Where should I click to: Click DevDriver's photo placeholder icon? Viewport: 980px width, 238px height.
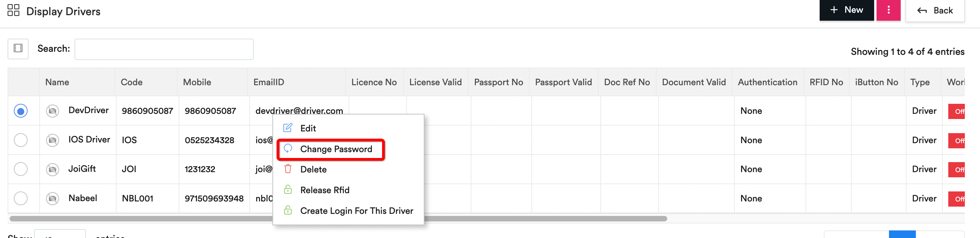point(52,111)
